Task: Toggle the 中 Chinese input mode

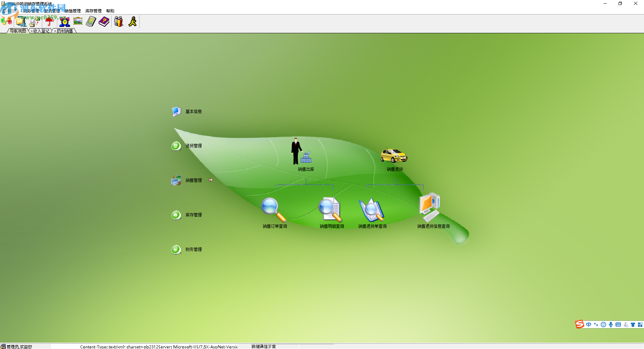Action: coord(589,325)
